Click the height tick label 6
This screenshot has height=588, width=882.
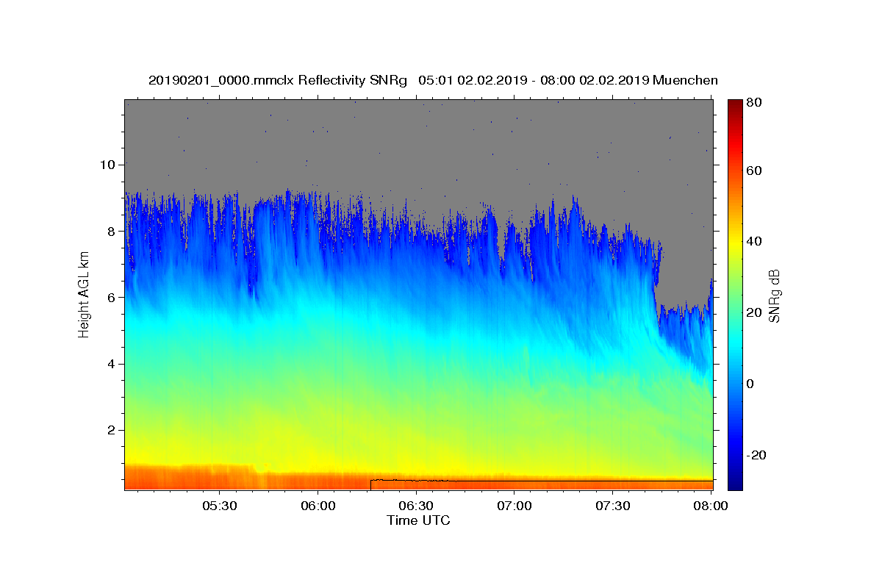113,298
